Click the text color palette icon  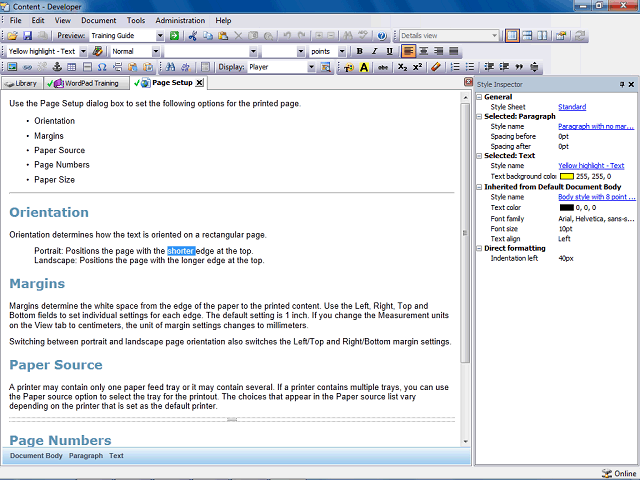349,67
